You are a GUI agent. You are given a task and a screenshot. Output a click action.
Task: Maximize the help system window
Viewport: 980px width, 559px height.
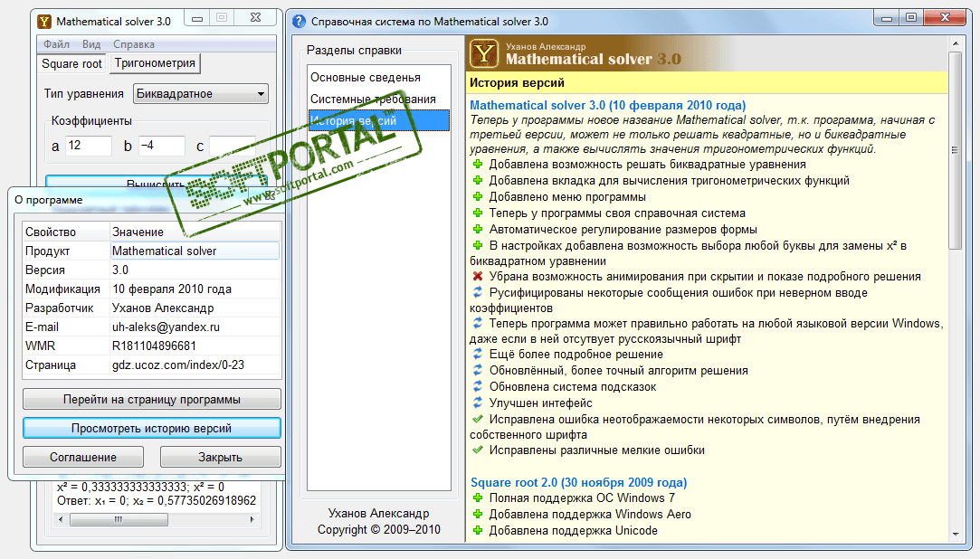pyautogui.click(x=911, y=19)
